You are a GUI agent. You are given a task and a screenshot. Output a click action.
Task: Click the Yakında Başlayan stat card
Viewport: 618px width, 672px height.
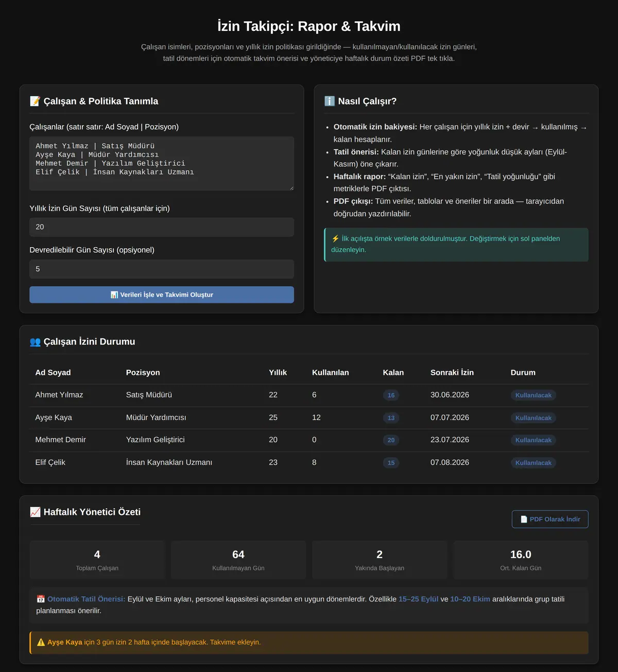(380, 560)
